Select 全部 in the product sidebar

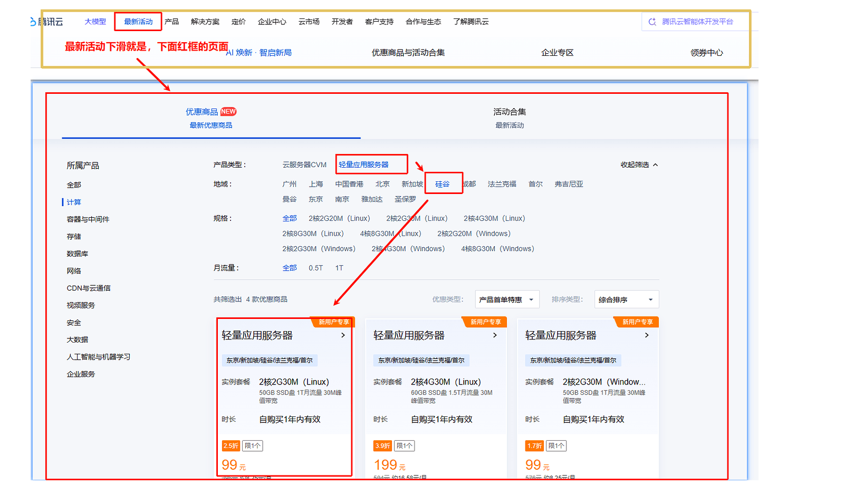click(x=74, y=185)
